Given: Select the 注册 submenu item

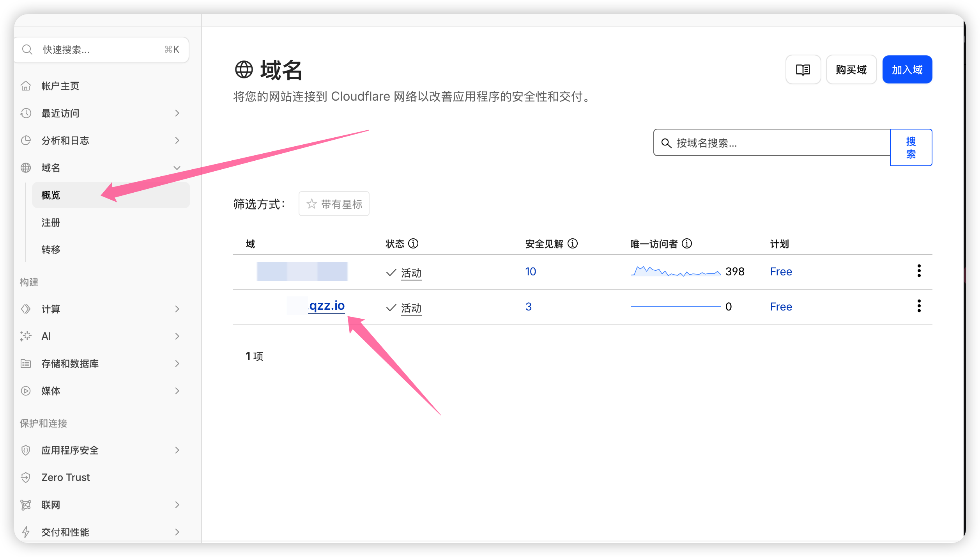Looking at the screenshot, I should (x=51, y=222).
